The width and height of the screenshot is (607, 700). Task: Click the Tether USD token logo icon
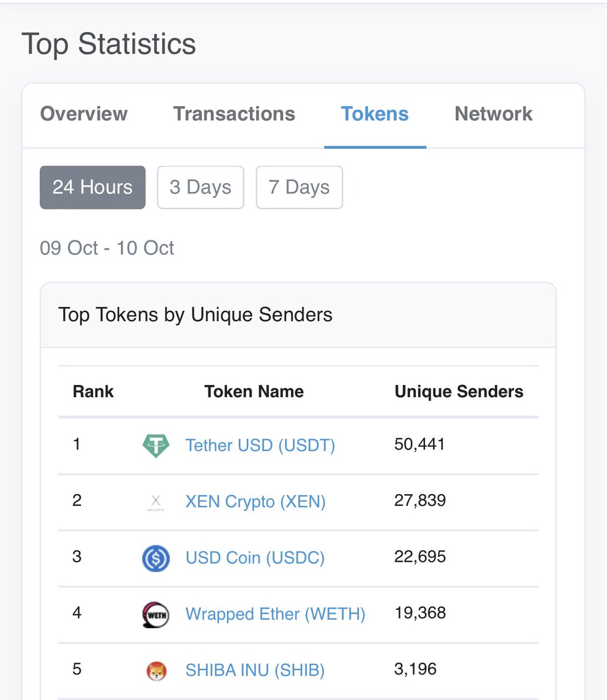click(156, 446)
